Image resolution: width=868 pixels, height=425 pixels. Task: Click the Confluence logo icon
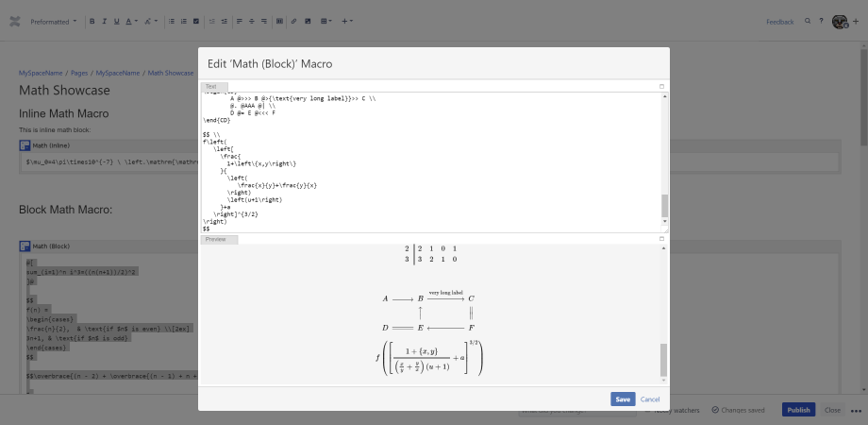click(x=15, y=22)
